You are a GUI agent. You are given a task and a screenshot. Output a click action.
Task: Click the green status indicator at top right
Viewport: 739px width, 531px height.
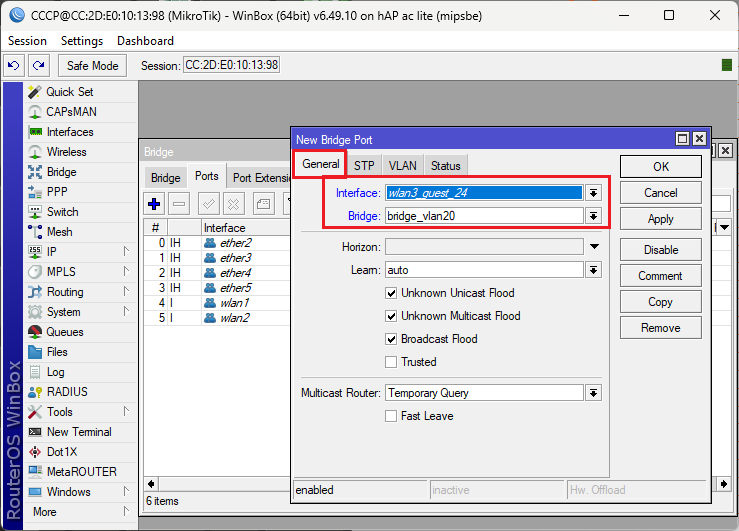coord(727,65)
